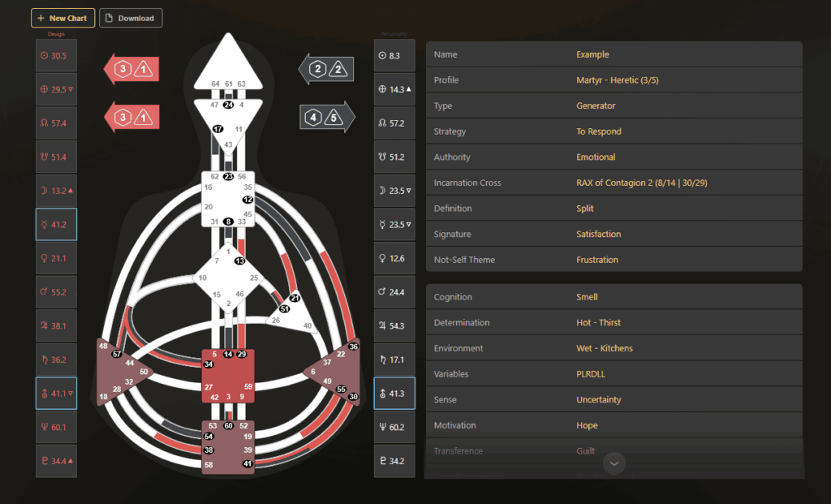Select the Personality Moon 23.5 cell
This screenshot has height=504, width=831.
[394, 191]
